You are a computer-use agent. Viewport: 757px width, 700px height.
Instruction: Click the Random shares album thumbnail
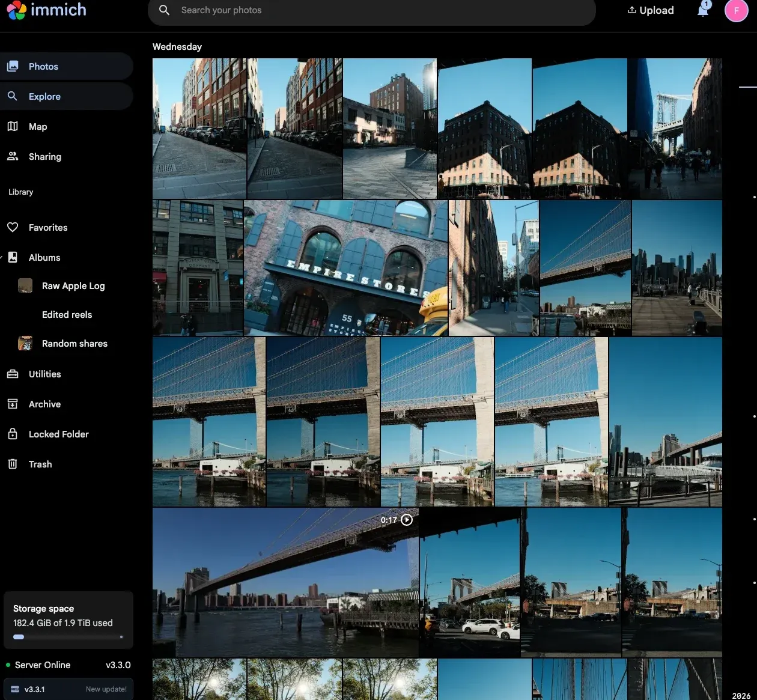(x=25, y=343)
